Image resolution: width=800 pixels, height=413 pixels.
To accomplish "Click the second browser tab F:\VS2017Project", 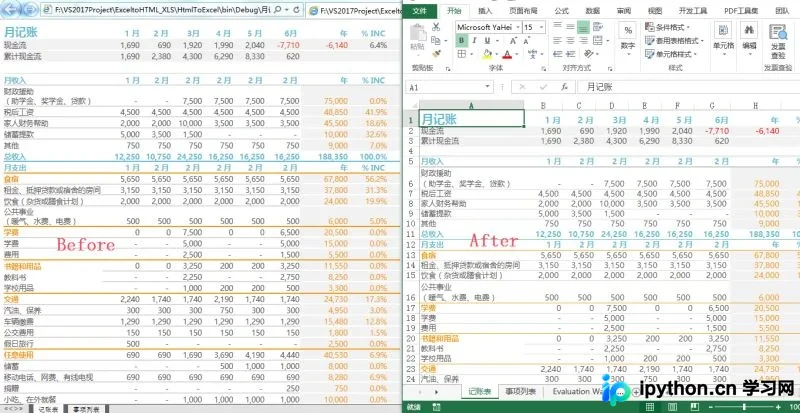I will (354, 10).
